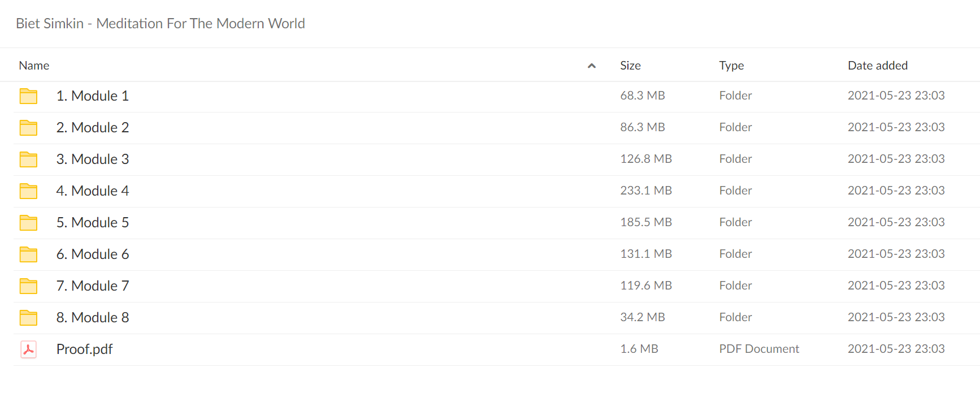Open the 8. Module 8 folder name
This screenshot has height=419, width=980.
coord(93,318)
